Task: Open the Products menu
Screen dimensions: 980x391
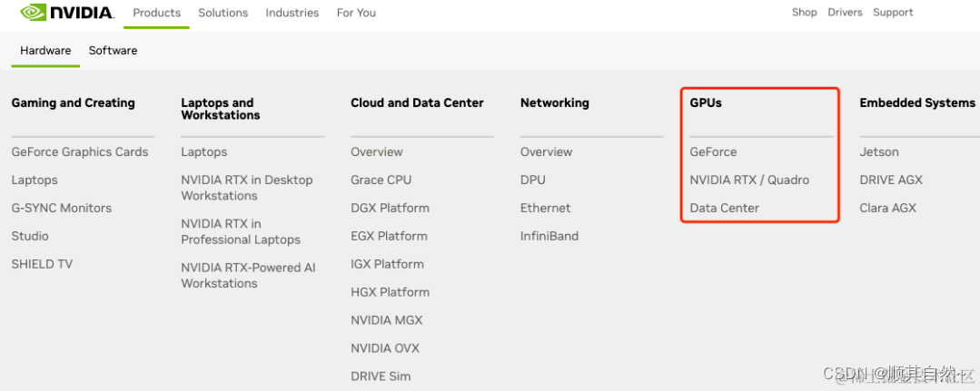Action: pos(157,13)
